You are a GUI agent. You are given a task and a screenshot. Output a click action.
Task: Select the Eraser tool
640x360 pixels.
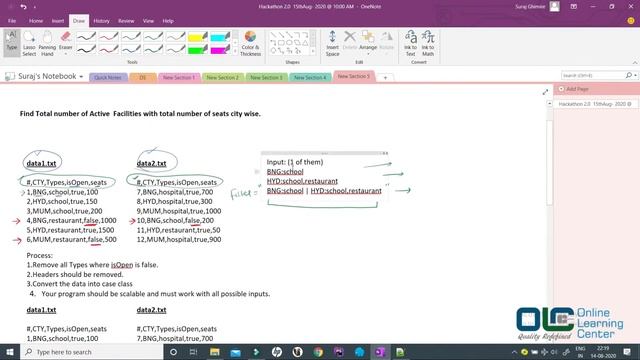[x=65, y=42]
